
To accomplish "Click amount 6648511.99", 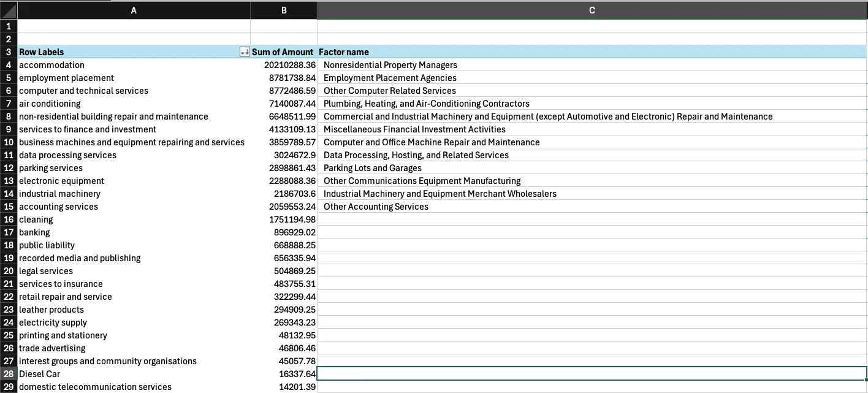I will click(x=284, y=116).
